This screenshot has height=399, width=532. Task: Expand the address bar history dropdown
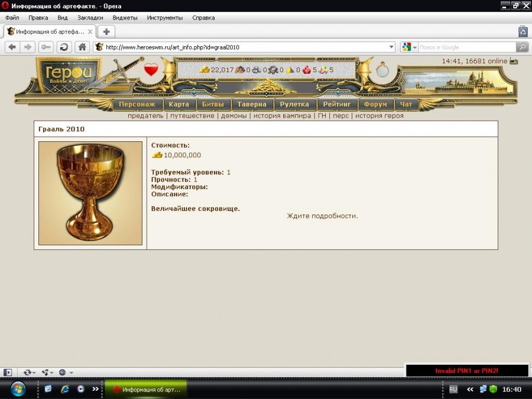coord(391,47)
